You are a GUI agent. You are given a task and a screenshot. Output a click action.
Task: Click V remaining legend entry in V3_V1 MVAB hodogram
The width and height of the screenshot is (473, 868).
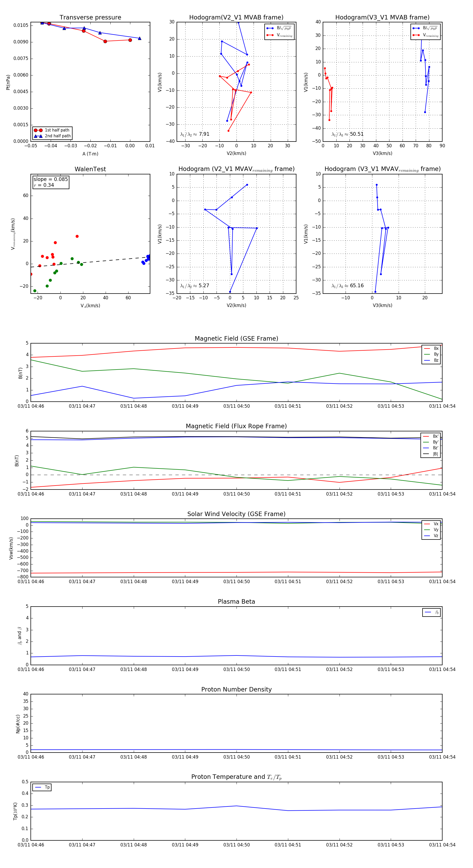[x=425, y=35]
